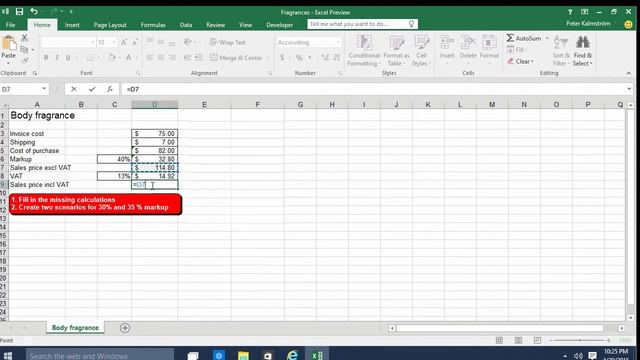Expand the formula bar chevron
The width and height of the screenshot is (640, 360).
click(629, 89)
